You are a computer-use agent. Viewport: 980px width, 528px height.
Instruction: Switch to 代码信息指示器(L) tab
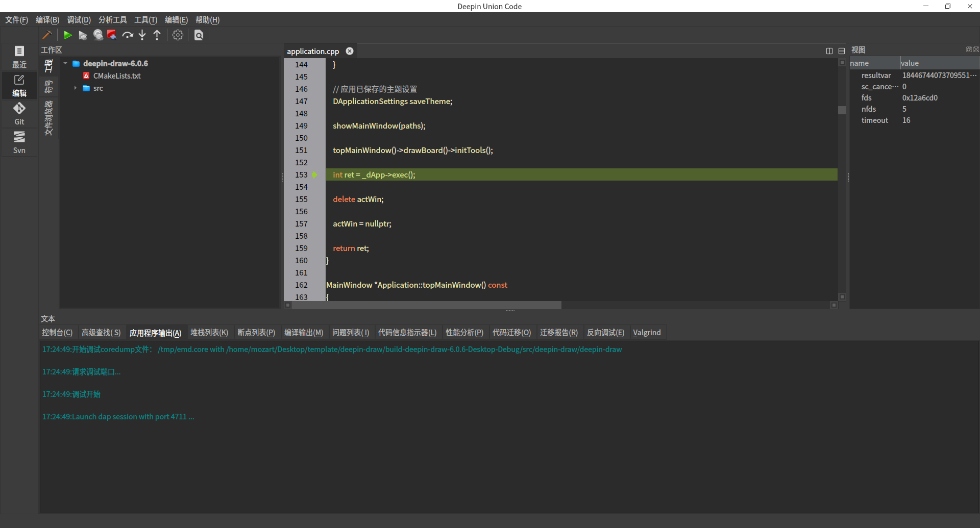pyautogui.click(x=407, y=333)
